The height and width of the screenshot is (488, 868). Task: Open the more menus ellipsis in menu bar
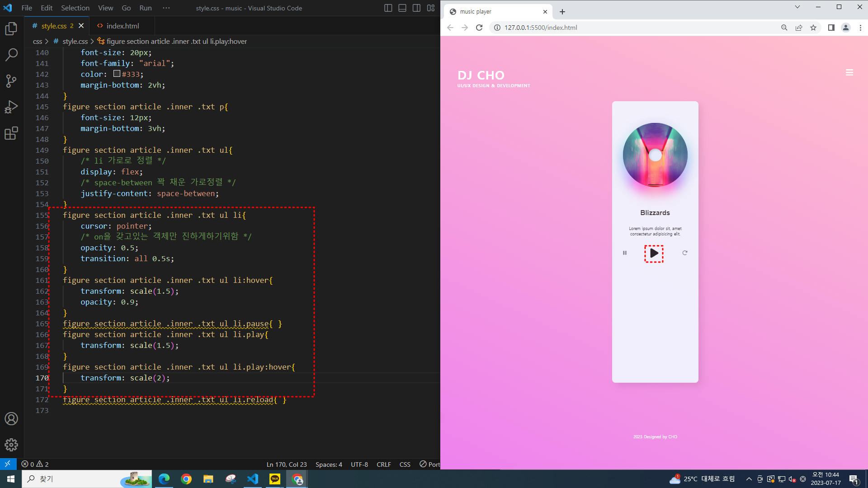166,8
